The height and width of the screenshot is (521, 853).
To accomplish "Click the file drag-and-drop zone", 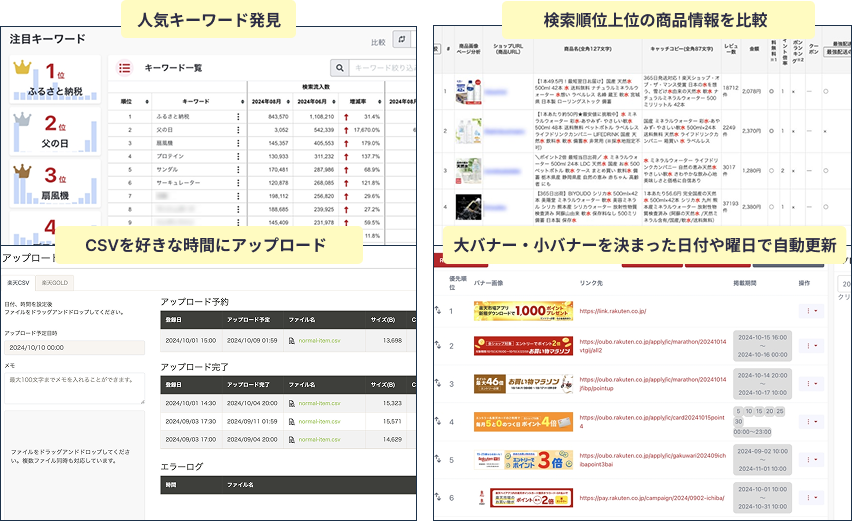I will pyautogui.click(x=75, y=464).
